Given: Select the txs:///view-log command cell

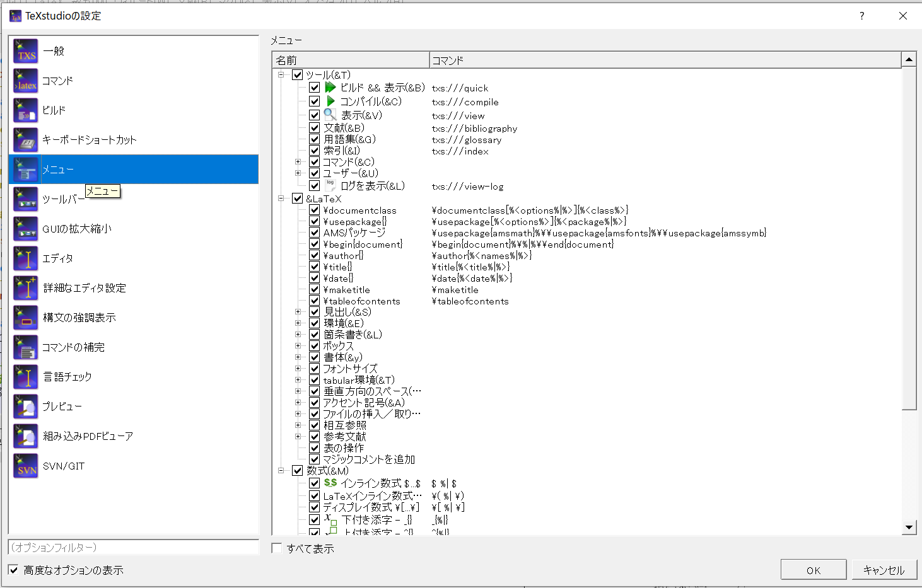Looking at the screenshot, I should 467,187.
